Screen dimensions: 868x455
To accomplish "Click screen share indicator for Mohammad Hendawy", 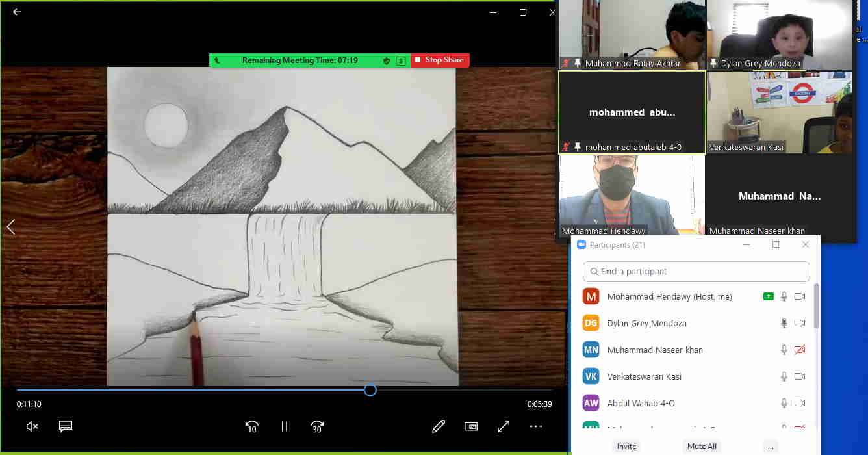I will 769,296.
